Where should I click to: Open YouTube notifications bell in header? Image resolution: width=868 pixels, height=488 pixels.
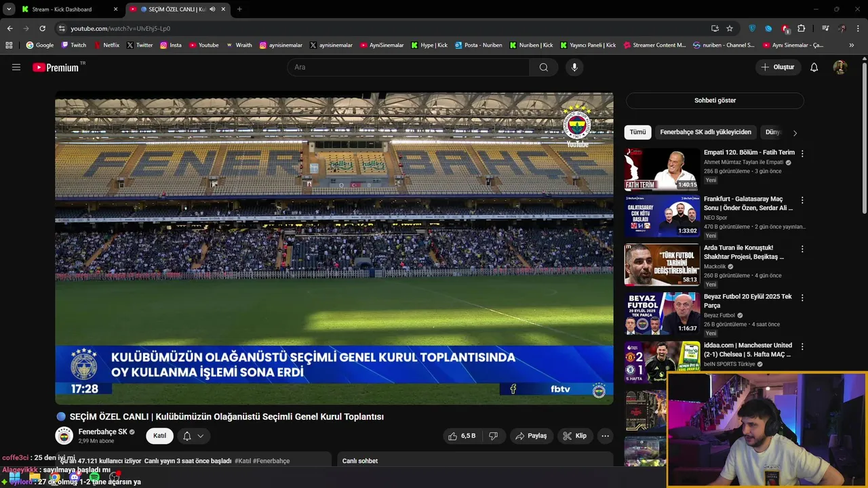tap(814, 67)
